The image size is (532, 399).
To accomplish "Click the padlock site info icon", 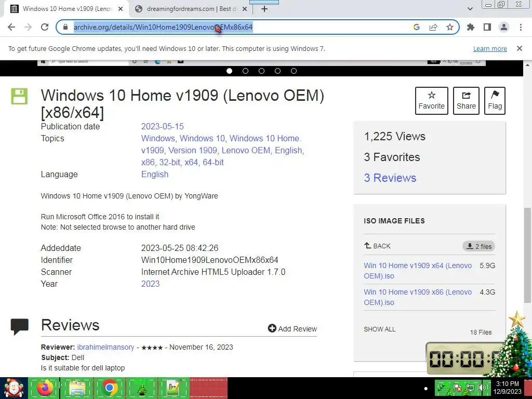I will pos(65,27).
